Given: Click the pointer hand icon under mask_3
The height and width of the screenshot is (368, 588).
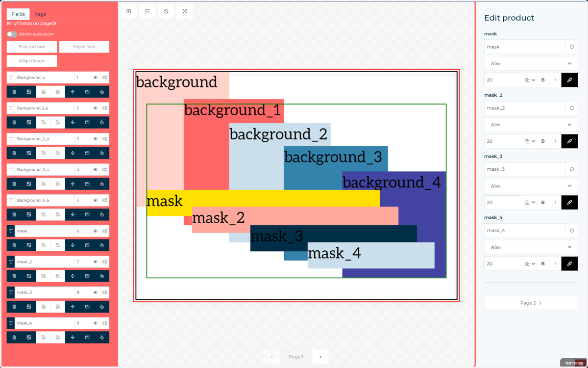Looking at the screenshot, I should (102, 307).
